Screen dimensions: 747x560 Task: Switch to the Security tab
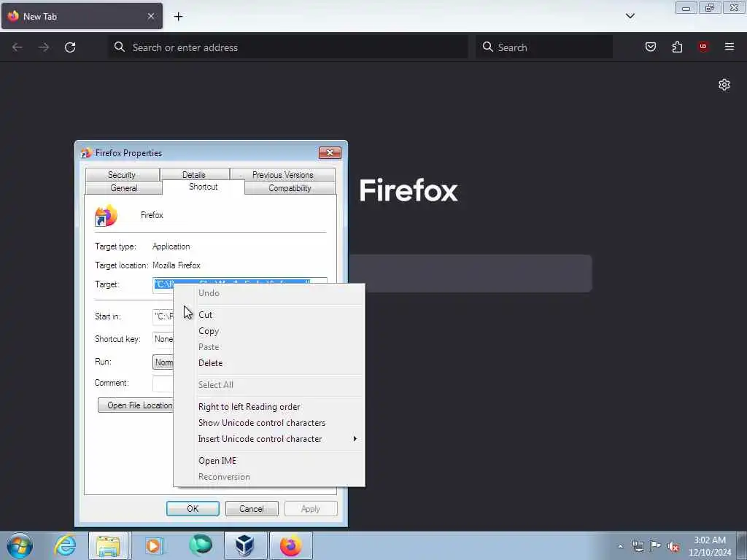(122, 175)
